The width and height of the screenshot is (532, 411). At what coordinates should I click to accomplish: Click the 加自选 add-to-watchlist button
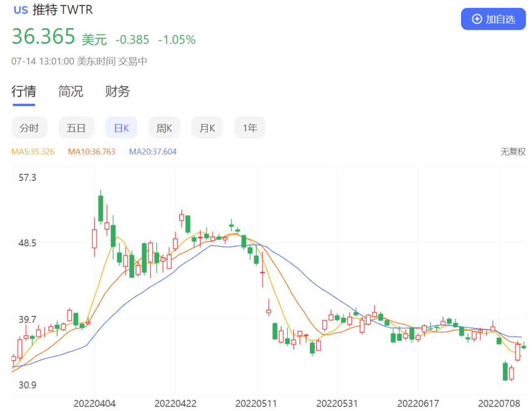click(x=493, y=19)
